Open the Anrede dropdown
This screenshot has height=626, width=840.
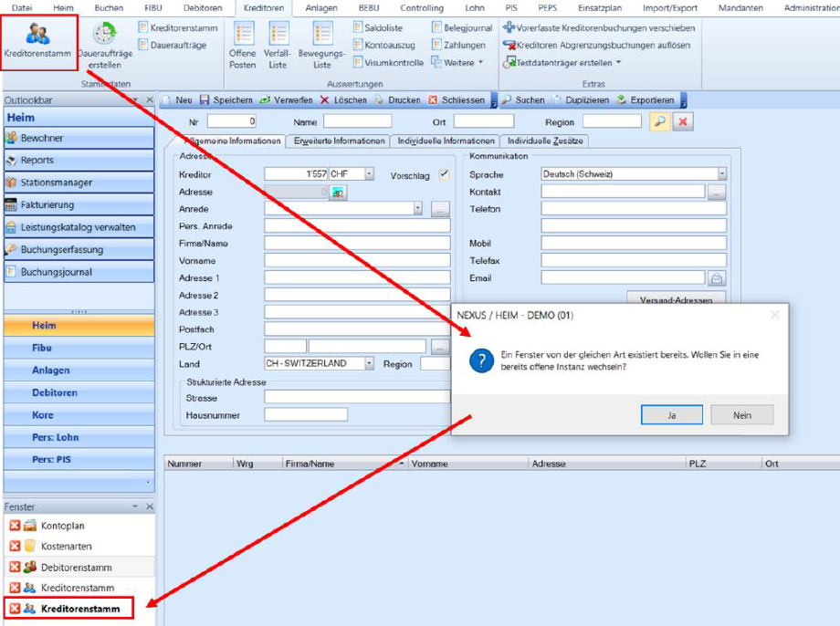pos(418,209)
